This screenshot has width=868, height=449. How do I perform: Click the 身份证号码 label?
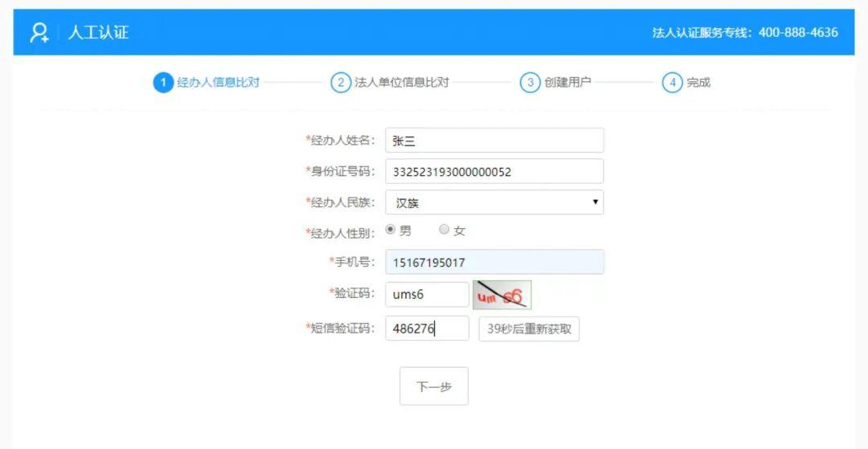click(x=341, y=171)
